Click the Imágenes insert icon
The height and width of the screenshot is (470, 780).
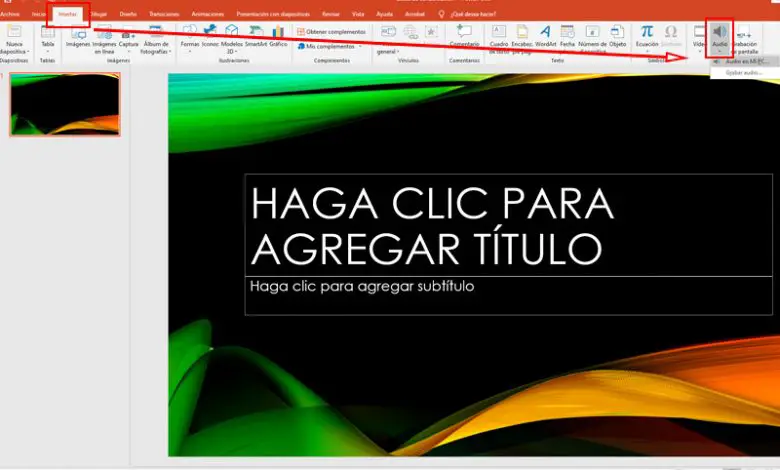(78, 37)
